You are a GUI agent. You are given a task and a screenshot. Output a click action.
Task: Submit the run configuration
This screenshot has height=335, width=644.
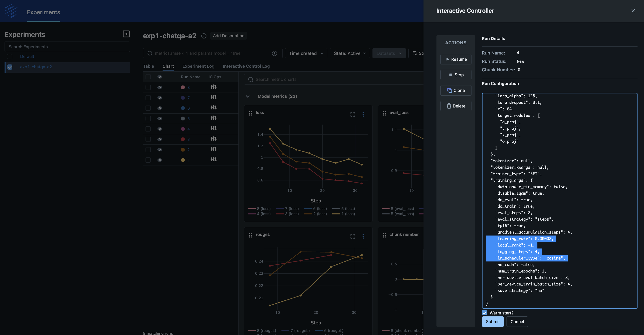pos(492,322)
